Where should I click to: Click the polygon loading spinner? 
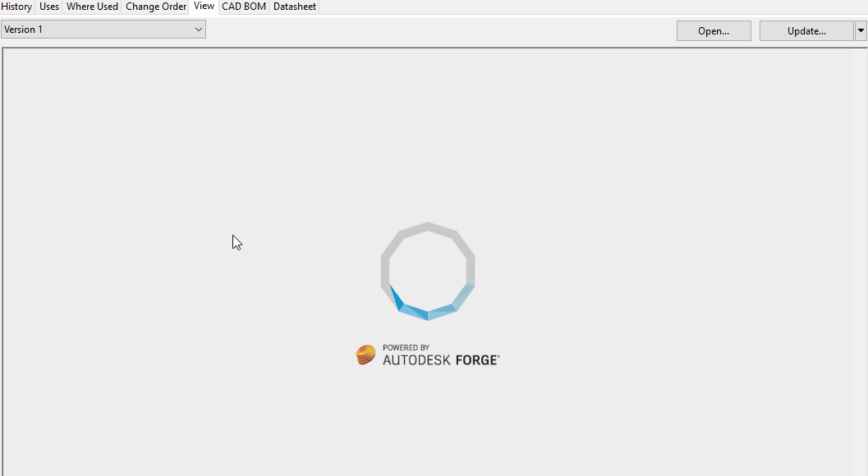tap(428, 271)
